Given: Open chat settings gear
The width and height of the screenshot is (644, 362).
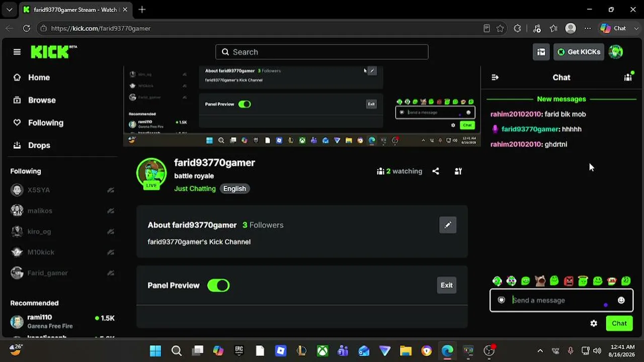Looking at the screenshot, I should pos(594,323).
